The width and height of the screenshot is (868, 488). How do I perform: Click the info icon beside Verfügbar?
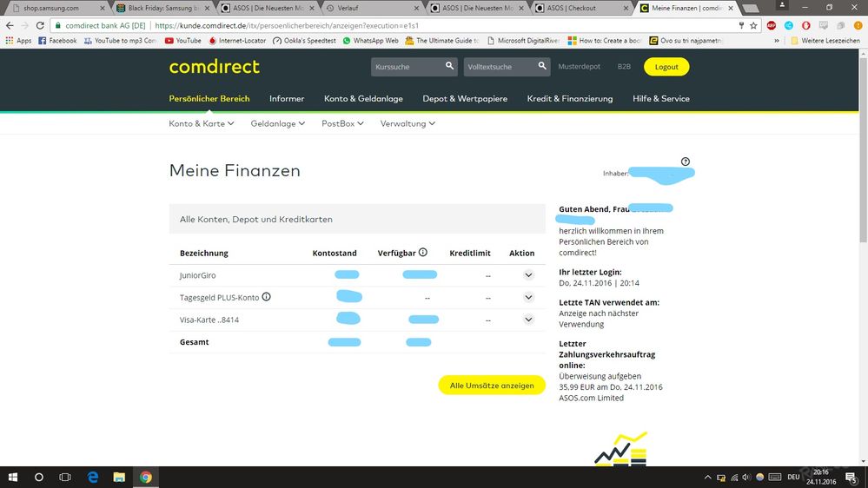[423, 253]
